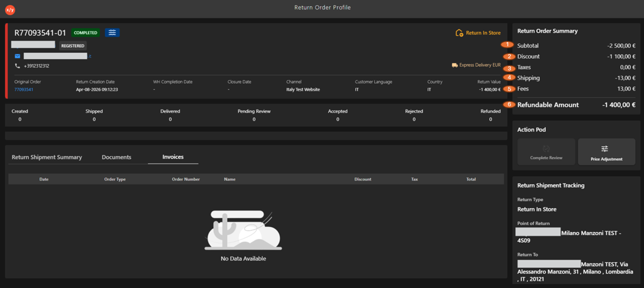Click return creation date Apr-08-2026 09:12:23
This screenshot has width=644, height=288.
click(x=97, y=89)
